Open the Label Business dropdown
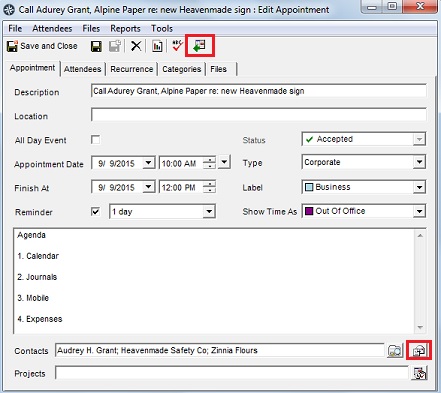The image size is (441, 393). (419, 187)
